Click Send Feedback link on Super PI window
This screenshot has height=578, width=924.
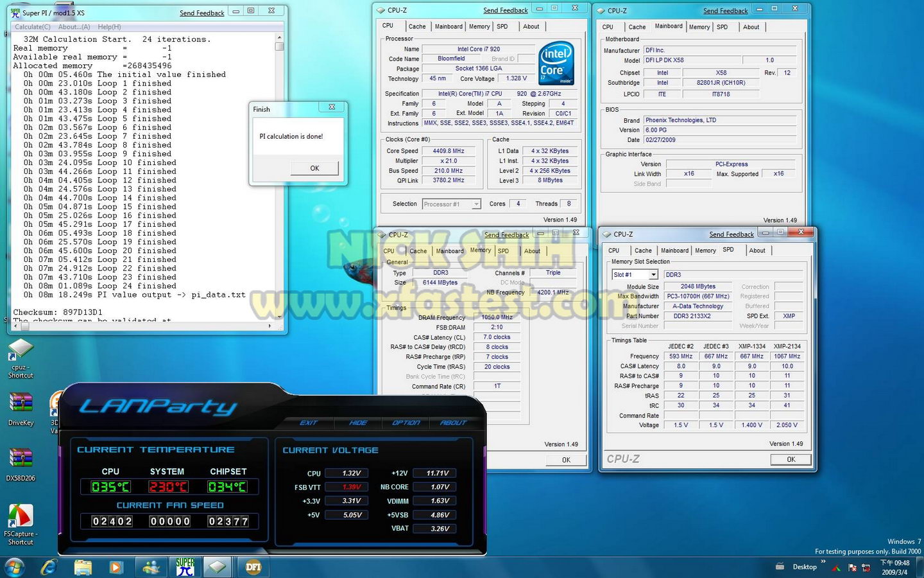point(201,13)
